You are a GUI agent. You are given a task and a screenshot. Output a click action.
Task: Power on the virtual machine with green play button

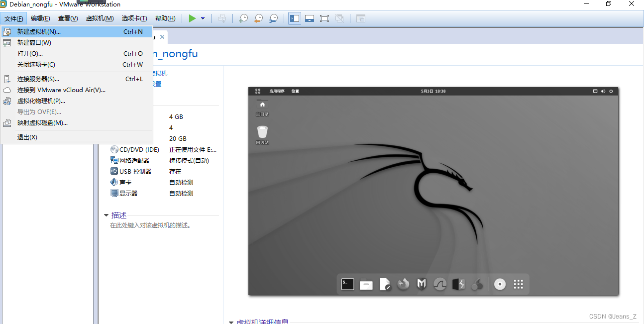[192, 18]
